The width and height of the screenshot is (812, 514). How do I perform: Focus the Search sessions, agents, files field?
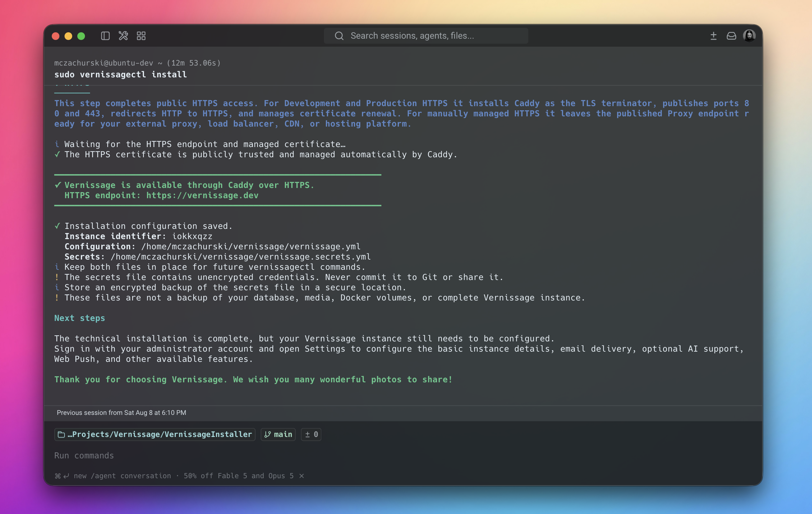[426, 36]
